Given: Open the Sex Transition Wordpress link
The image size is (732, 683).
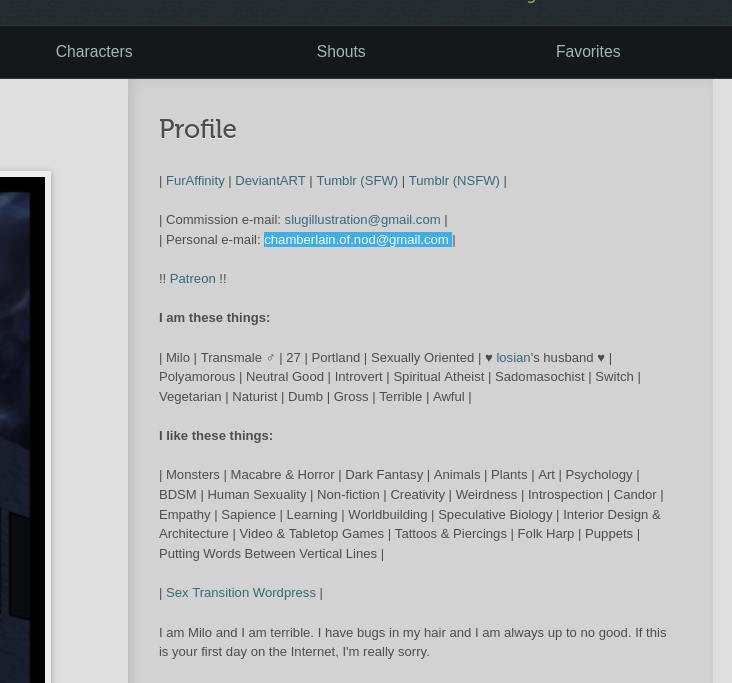Looking at the screenshot, I should click(x=241, y=593).
